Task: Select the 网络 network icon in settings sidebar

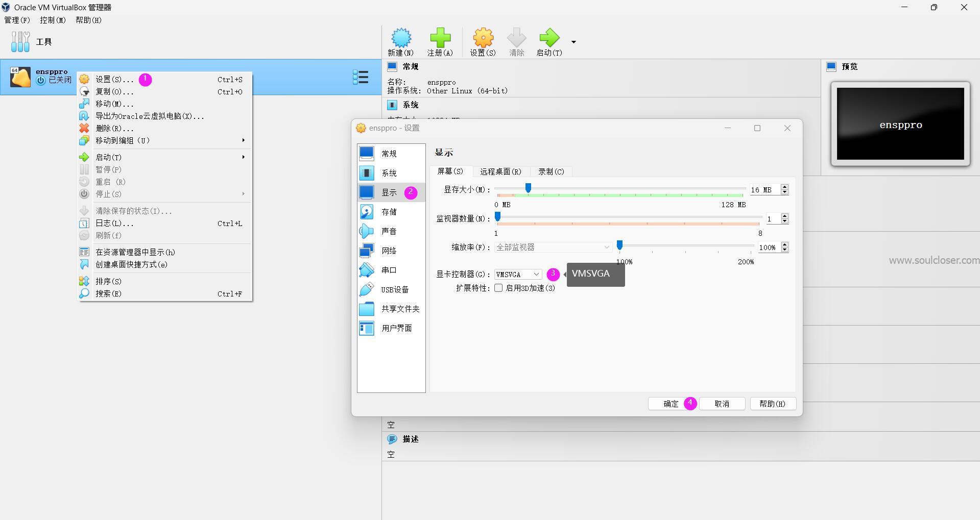Action: coord(366,251)
